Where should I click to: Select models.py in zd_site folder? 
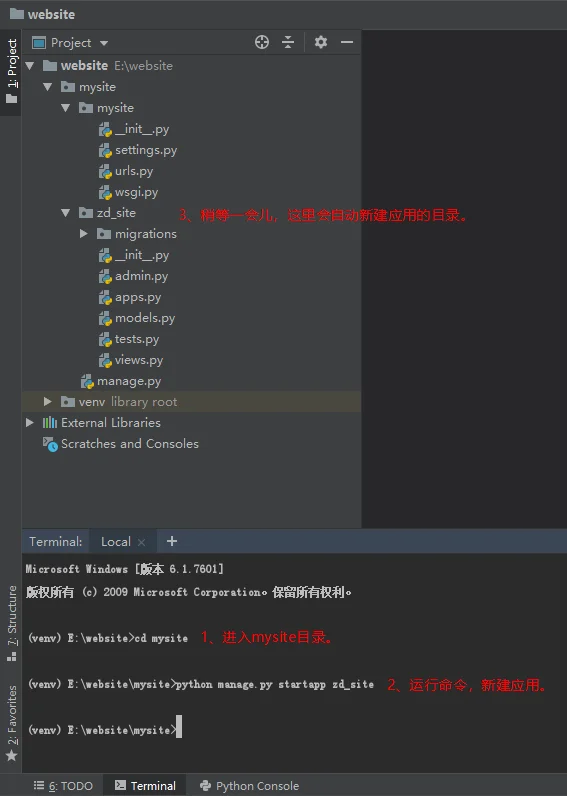coord(145,318)
